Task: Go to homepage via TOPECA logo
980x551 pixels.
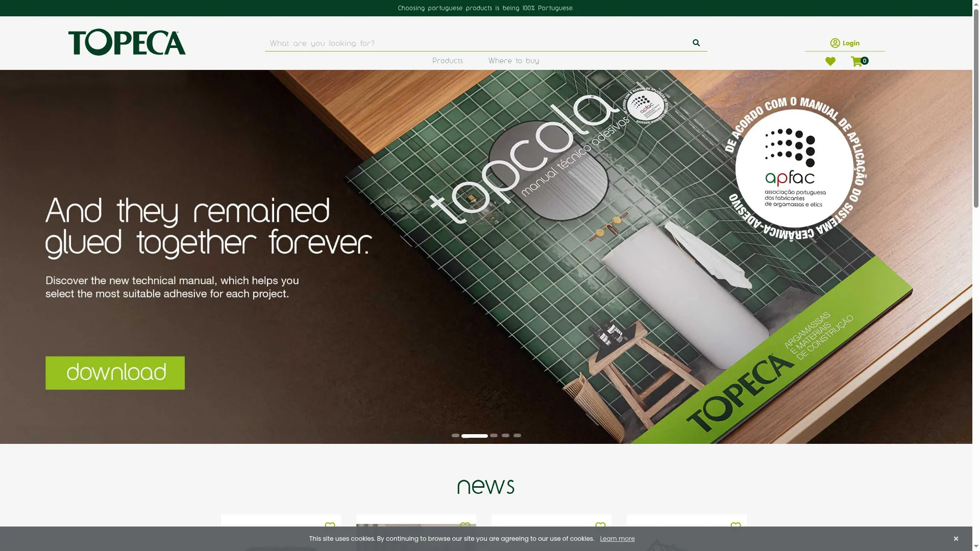Action: coord(127,42)
